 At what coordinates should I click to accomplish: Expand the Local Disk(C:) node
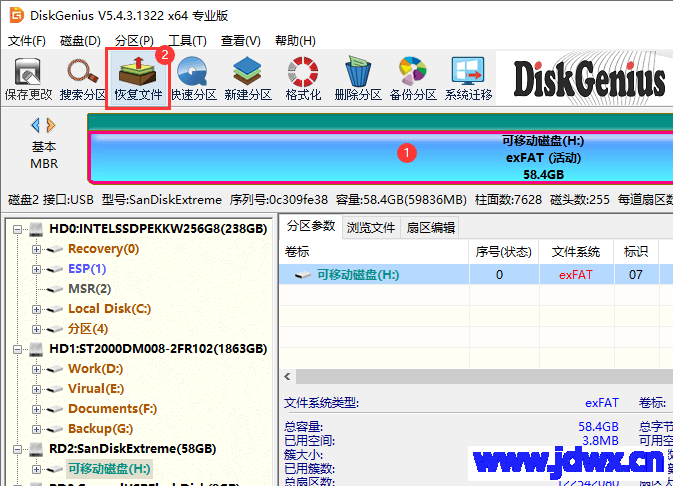coord(36,310)
